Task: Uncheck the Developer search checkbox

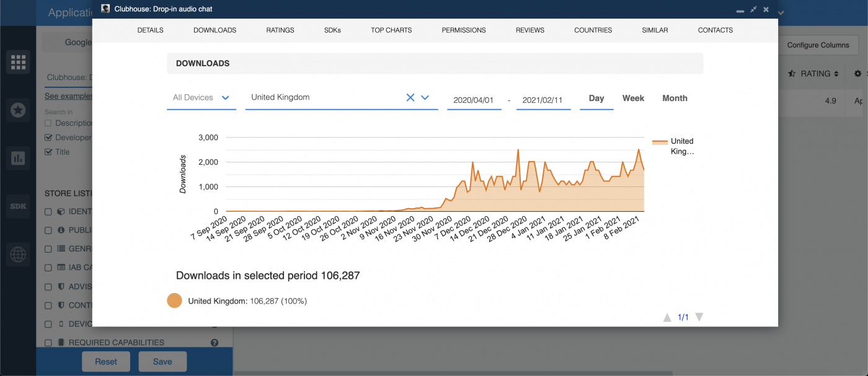Action: tap(47, 137)
